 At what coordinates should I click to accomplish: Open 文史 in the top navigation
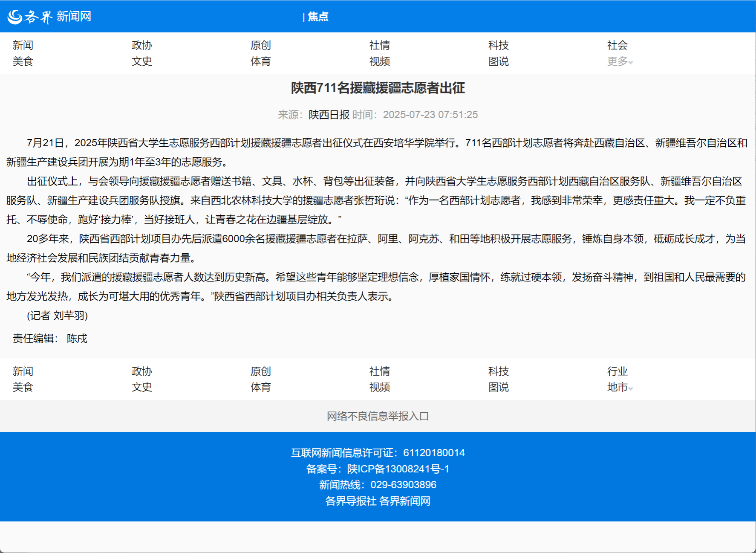(x=141, y=61)
